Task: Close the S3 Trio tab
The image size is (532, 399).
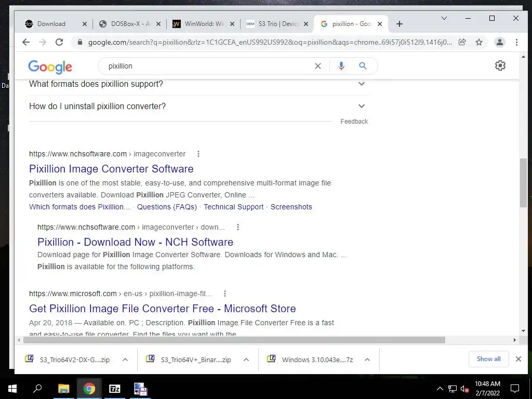Action: (x=306, y=24)
